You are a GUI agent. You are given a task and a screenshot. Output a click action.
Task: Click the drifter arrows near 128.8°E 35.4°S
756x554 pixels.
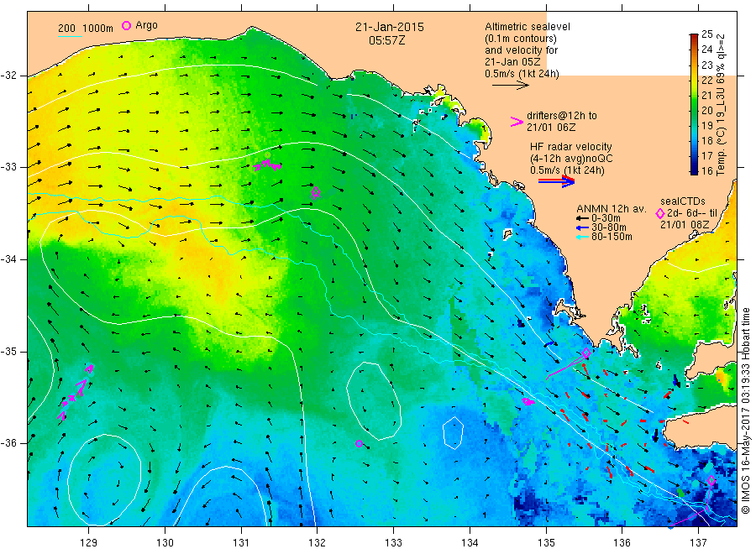tap(76, 392)
